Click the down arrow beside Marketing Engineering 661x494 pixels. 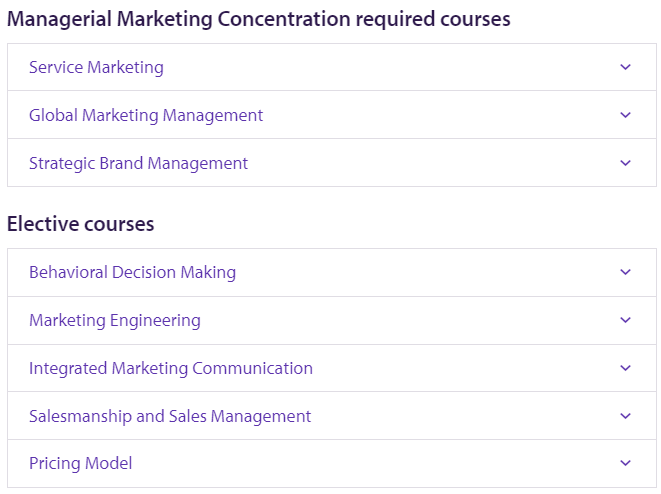[626, 320]
